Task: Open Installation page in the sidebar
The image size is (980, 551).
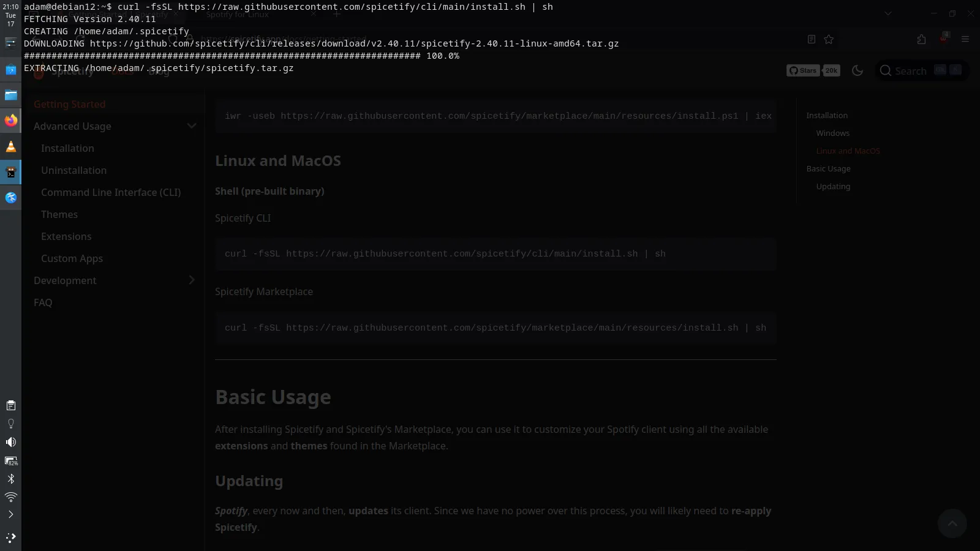Action: pyautogui.click(x=67, y=148)
